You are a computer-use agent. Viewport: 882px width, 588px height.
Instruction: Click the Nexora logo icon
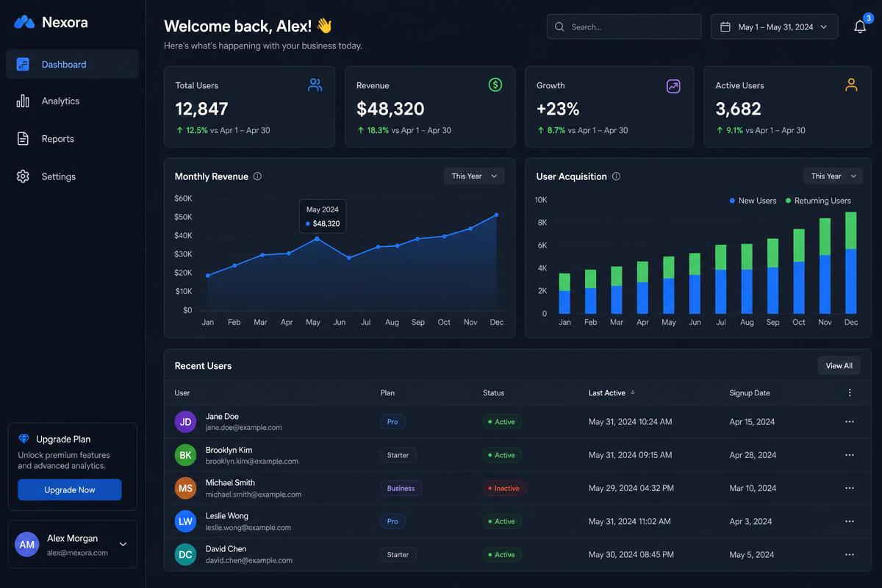[24, 22]
